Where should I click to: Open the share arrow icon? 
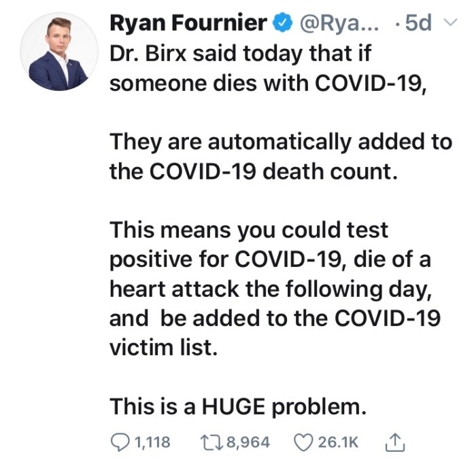[394, 442]
